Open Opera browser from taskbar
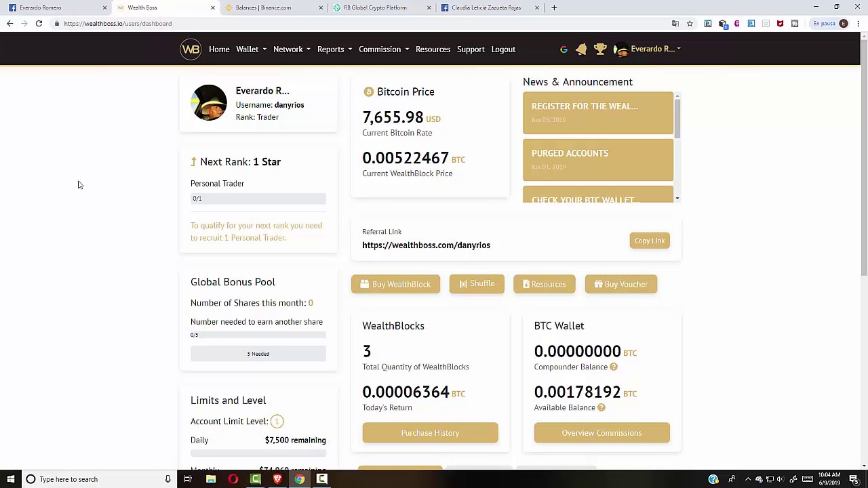This screenshot has width=868, height=488. coord(233,479)
